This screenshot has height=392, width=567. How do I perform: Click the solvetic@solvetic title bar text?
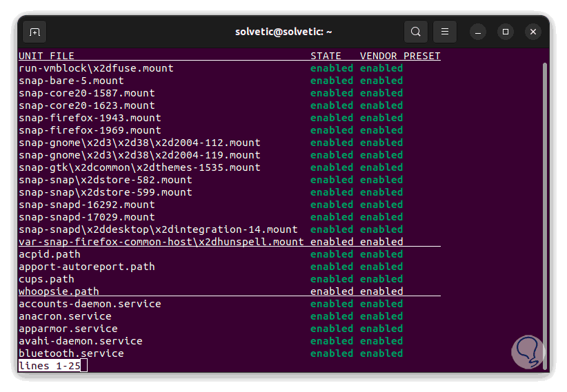click(x=283, y=32)
